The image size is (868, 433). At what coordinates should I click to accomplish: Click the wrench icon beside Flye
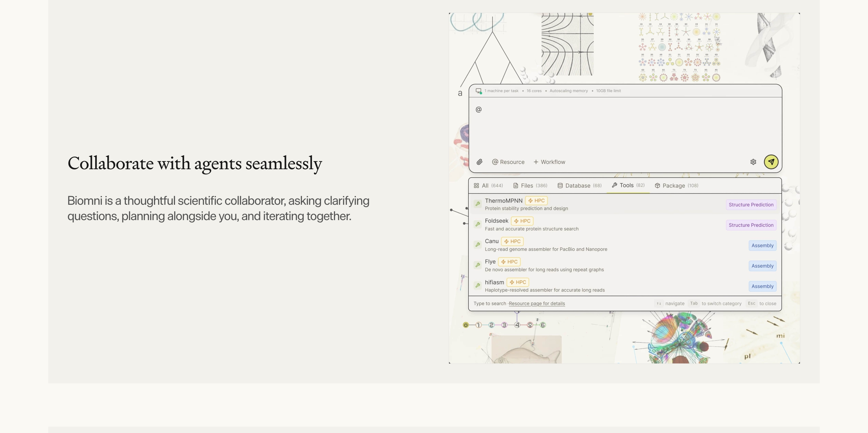click(x=478, y=265)
